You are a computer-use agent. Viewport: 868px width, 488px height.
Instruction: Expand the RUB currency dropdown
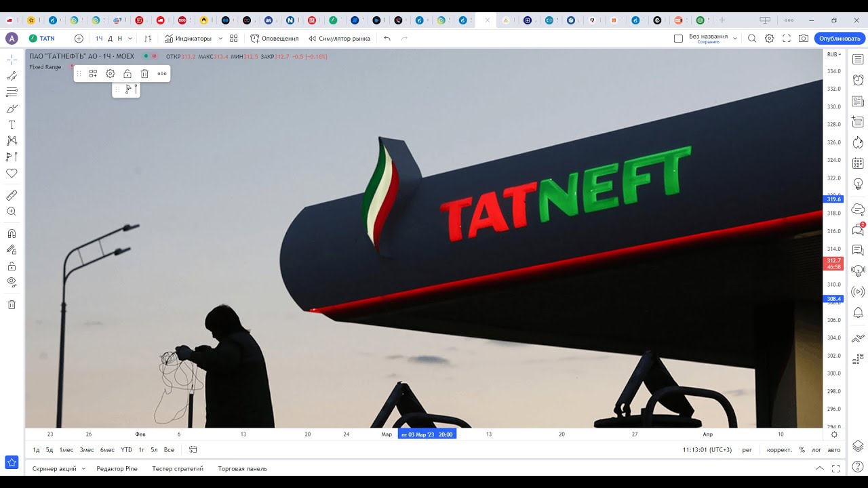pyautogui.click(x=834, y=54)
